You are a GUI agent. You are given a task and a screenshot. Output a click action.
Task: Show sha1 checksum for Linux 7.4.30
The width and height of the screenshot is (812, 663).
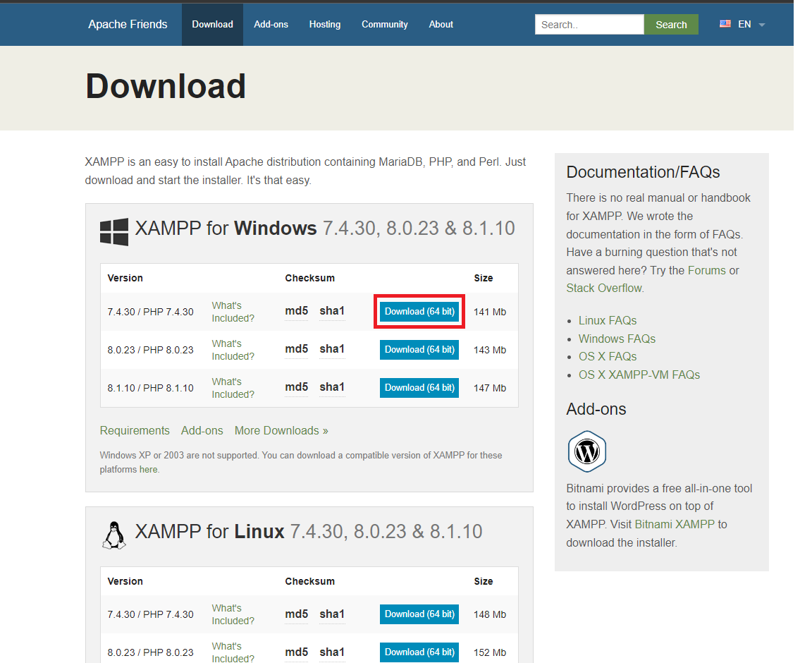point(332,614)
